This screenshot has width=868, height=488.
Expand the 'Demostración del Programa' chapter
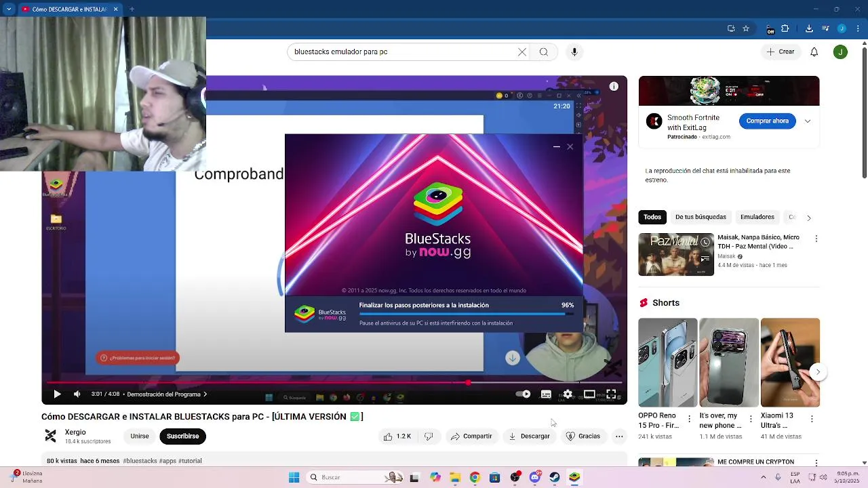point(167,394)
